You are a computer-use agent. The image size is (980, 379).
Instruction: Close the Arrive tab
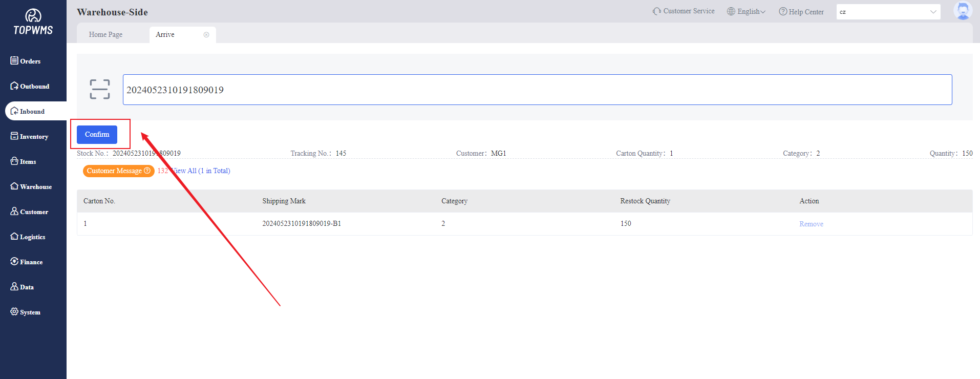(206, 35)
